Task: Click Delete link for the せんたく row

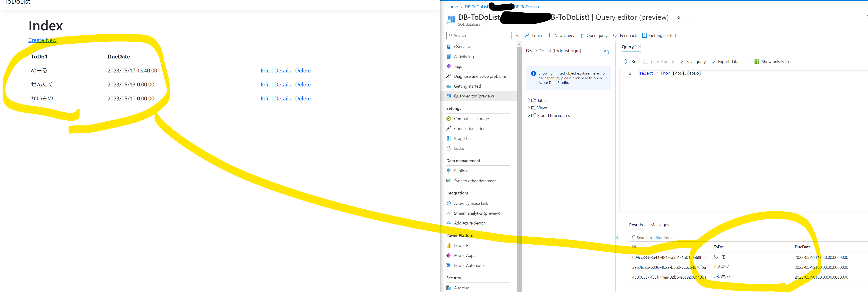Action: pyautogui.click(x=303, y=85)
